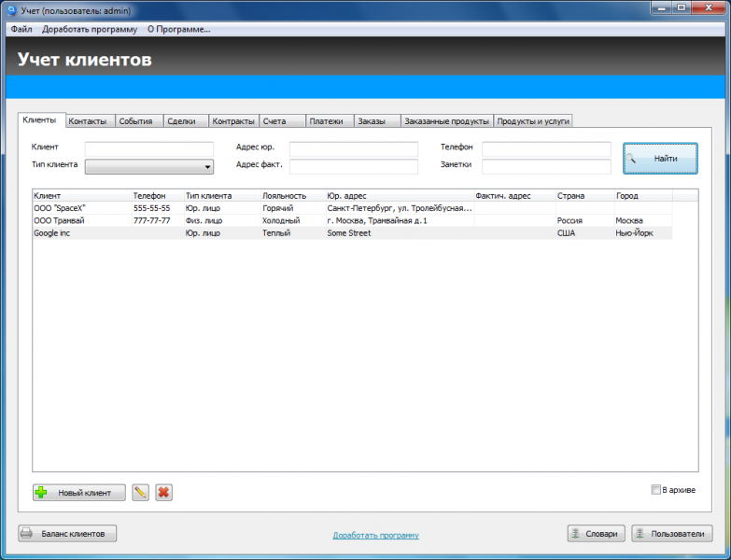The height and width of the screenshot is (560, 731).
Task: Sort by the 'Город' column header
Action: [643, 196]
